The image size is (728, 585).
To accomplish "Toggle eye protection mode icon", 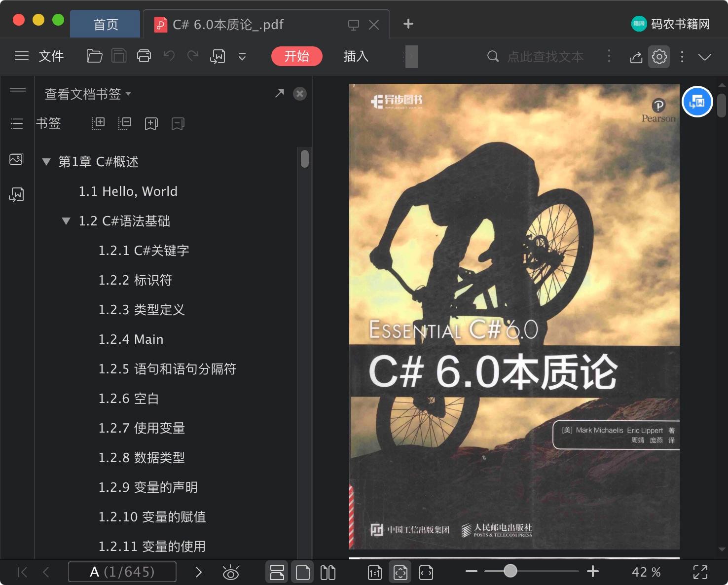I will 231,572.
